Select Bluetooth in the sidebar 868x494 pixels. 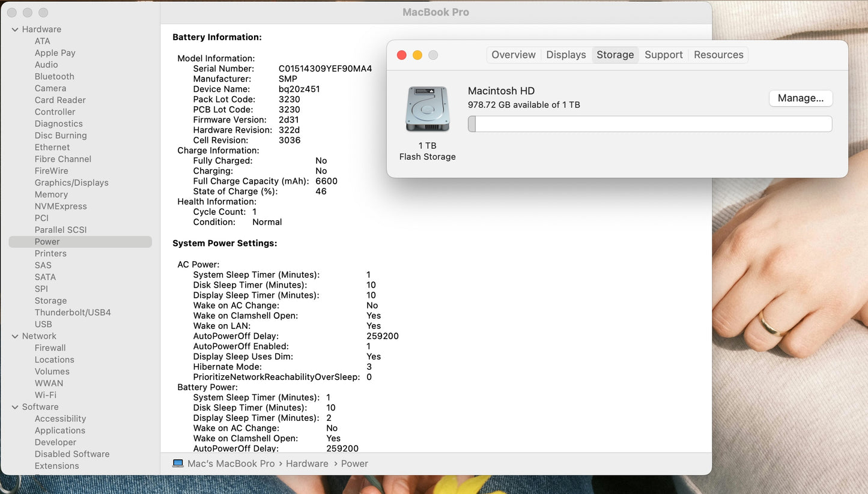click(55, 76)
